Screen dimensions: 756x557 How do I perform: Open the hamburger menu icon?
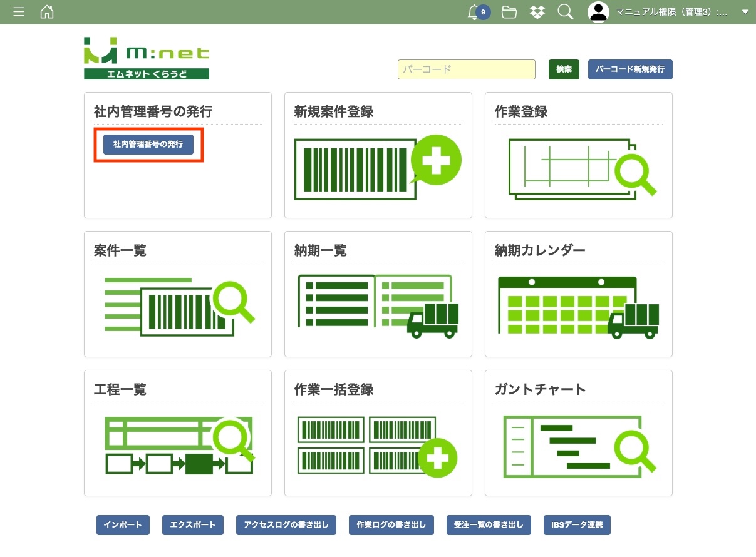[19, 12]
